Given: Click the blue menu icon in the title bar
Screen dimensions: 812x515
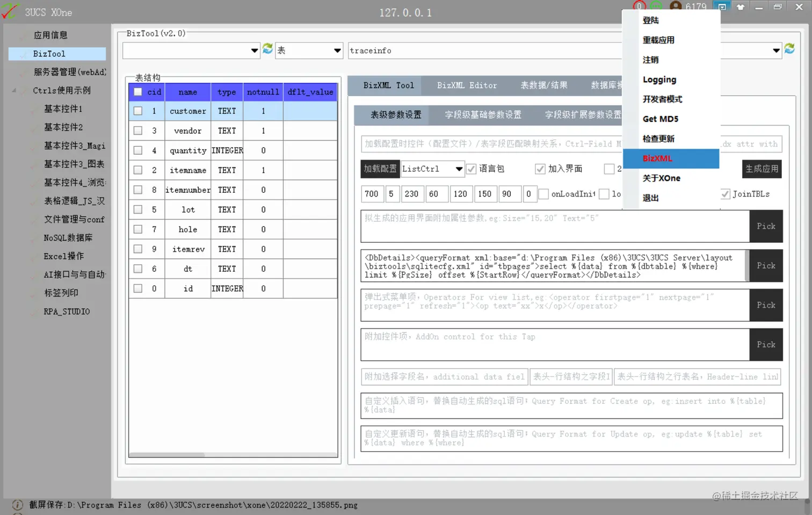Looking at the screenshot, I should click(721, 6).
